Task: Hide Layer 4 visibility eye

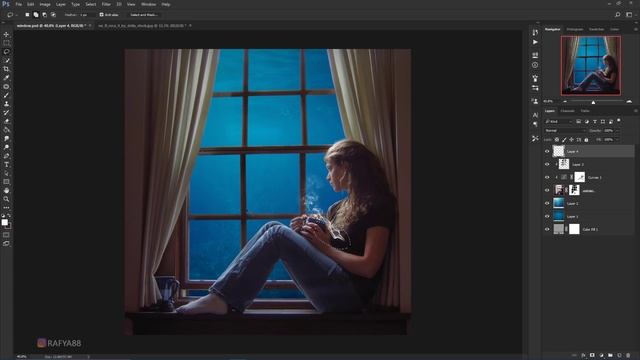Action: point(547,151)
